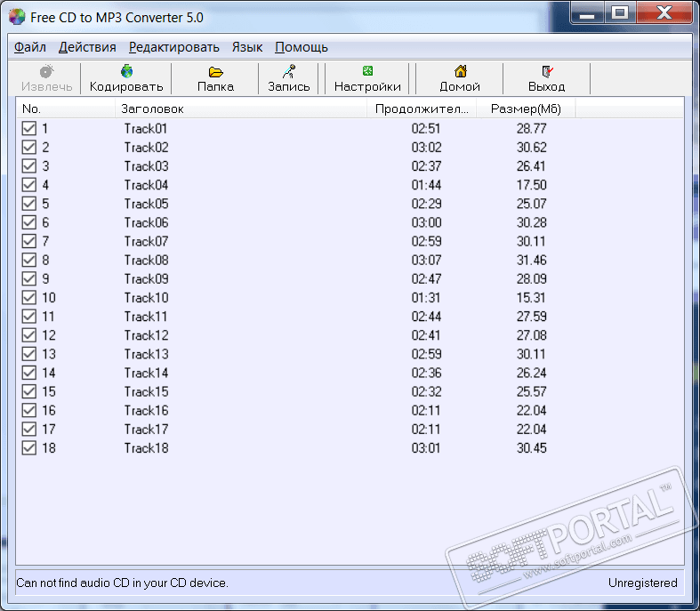The height and width of the screenshot is (611, 700).
Task: Click duration 02:51 of Track01
Action: coord(426,129)
